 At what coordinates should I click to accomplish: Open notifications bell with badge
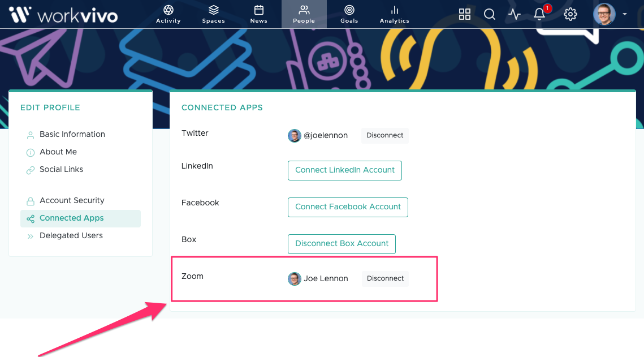pos(541,14)
